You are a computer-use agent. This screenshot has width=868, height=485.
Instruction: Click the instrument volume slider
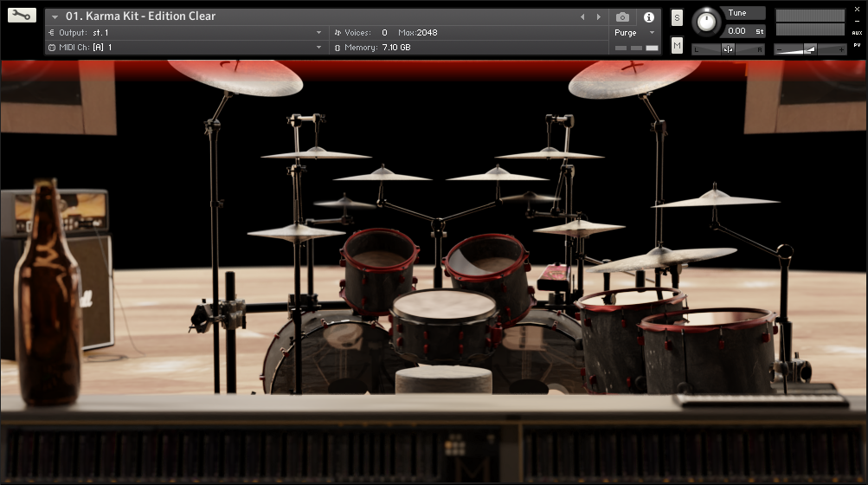(810, 49)
